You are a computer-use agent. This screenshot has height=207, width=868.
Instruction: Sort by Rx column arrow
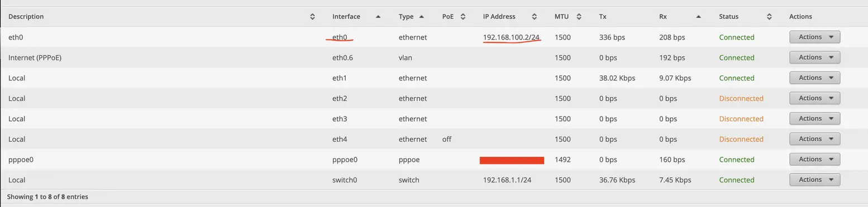point(699,17)
